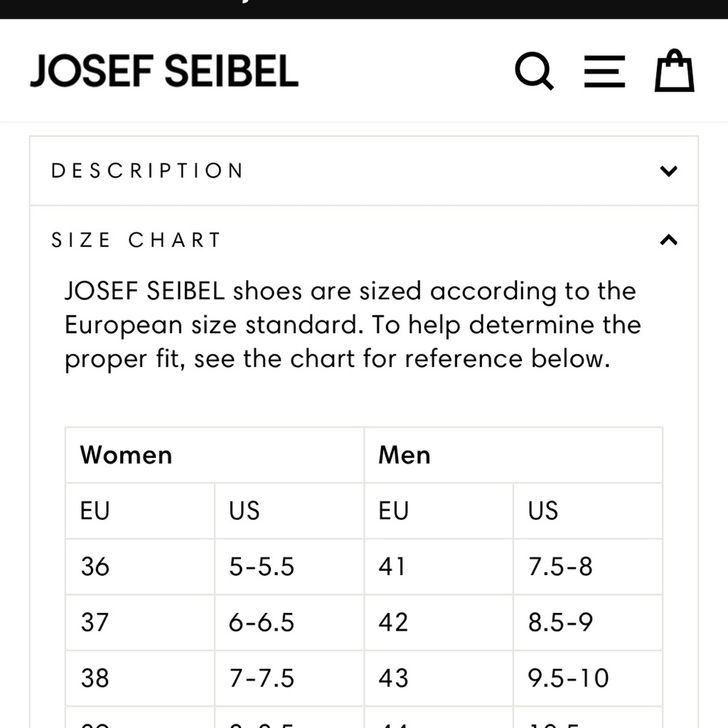Open the cart bag icon
The height and width of the screenshot is (728, 728).
click(x=673, y=71)
